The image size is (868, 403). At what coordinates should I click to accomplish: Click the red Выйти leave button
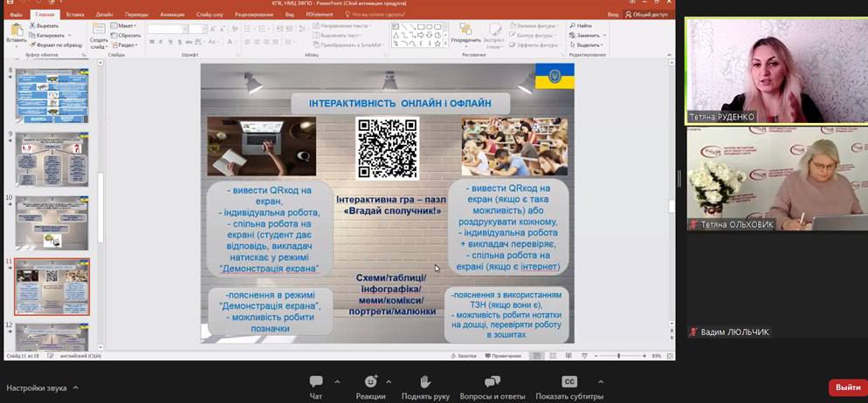coord(846,387)
